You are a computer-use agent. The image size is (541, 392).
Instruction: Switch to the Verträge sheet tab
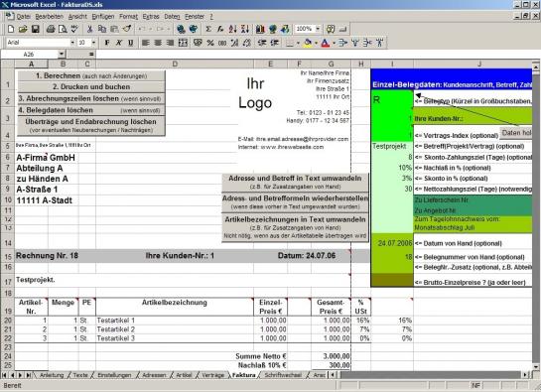click(212, 375)
